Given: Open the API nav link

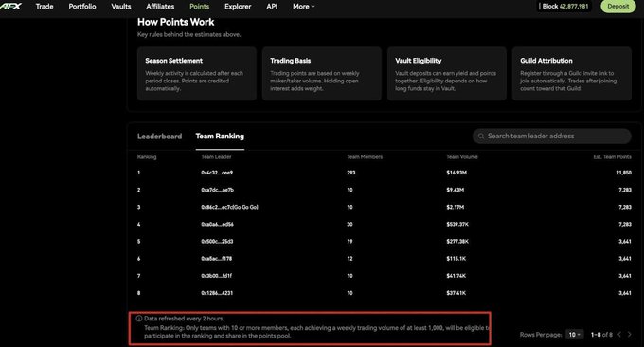Looking at the screenshot, I should [x=272, y=7].
